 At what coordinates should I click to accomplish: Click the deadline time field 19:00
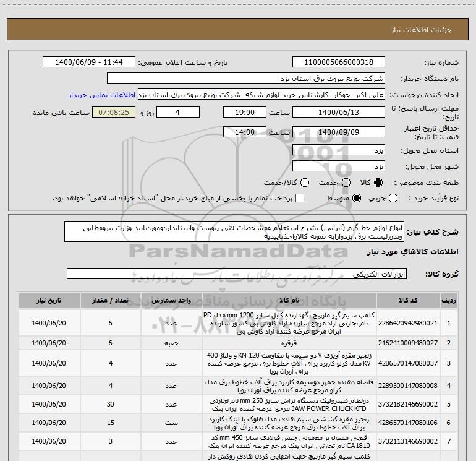coord(245,112)
